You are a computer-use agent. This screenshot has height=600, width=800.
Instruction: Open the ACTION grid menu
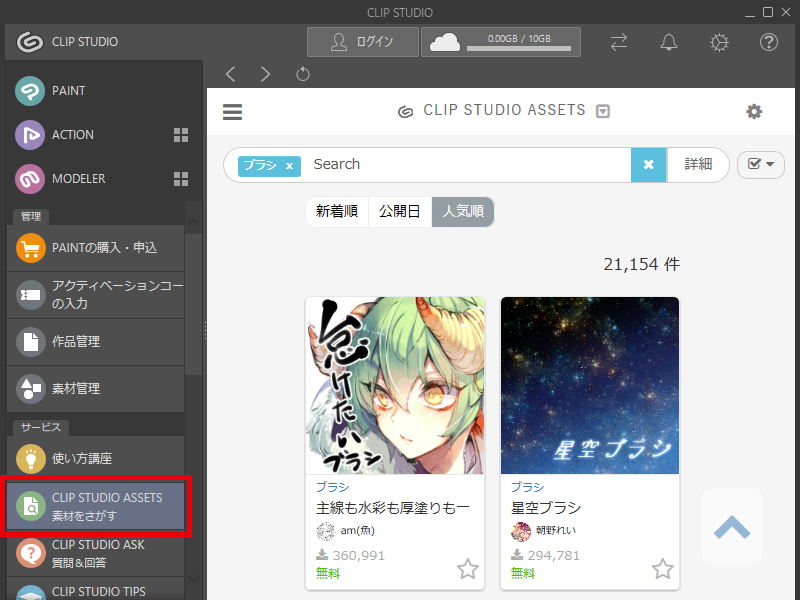[x=181, y=135]
